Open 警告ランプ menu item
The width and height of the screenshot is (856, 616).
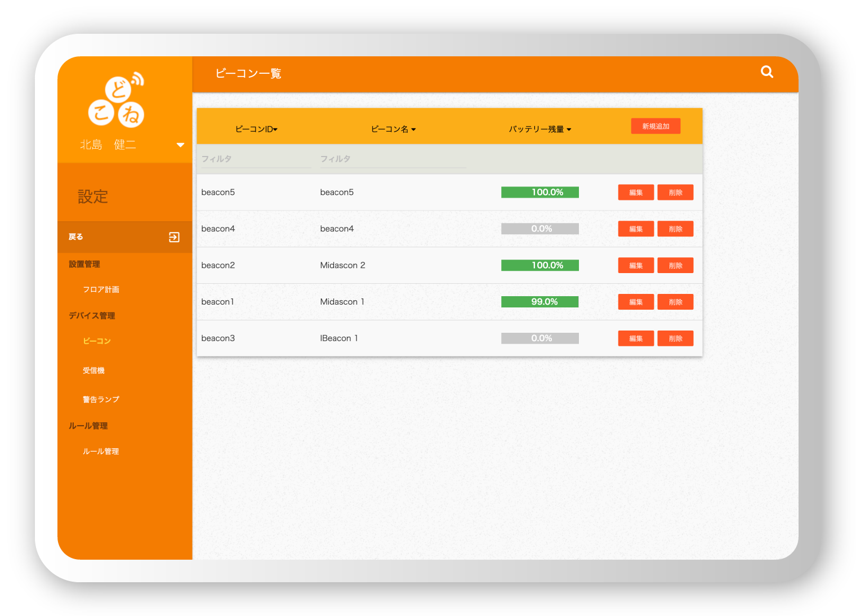pyautogui.click(x=101, y=400)
